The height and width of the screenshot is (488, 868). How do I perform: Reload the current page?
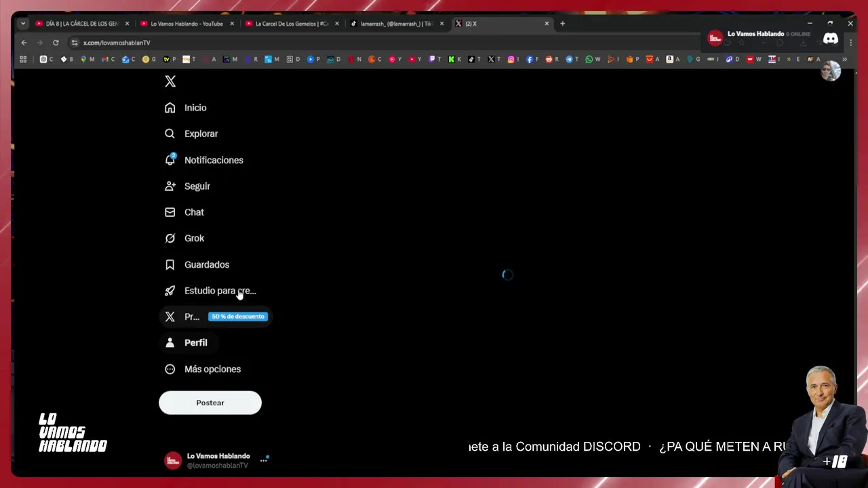(56, 43)
